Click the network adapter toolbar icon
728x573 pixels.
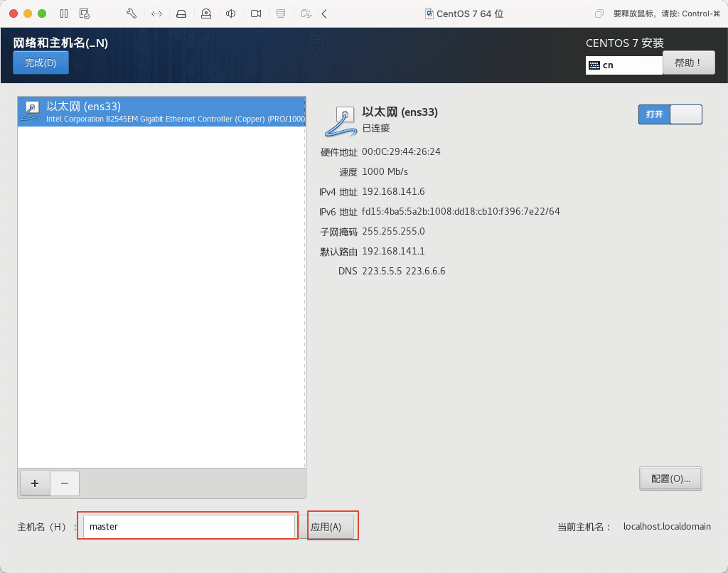click(156, 14)
